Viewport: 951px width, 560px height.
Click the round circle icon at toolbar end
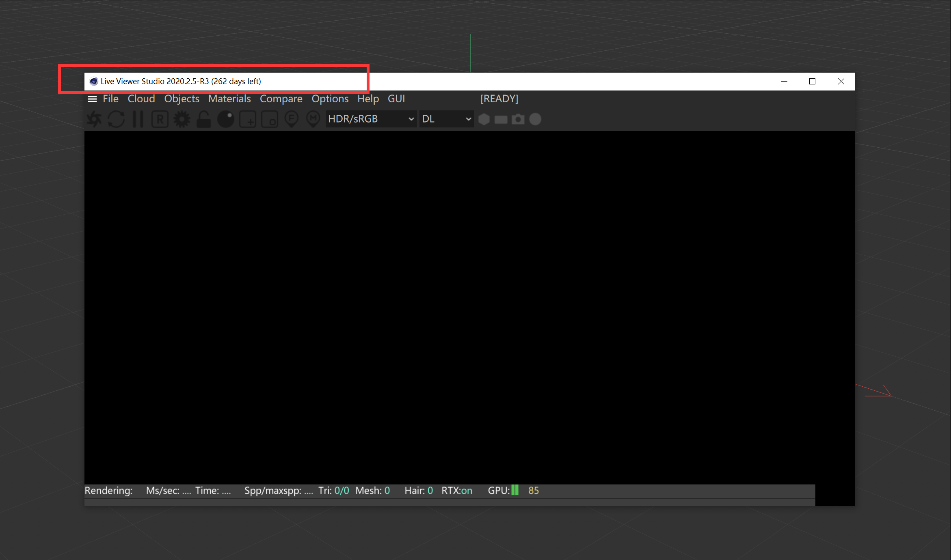[535, 119]
